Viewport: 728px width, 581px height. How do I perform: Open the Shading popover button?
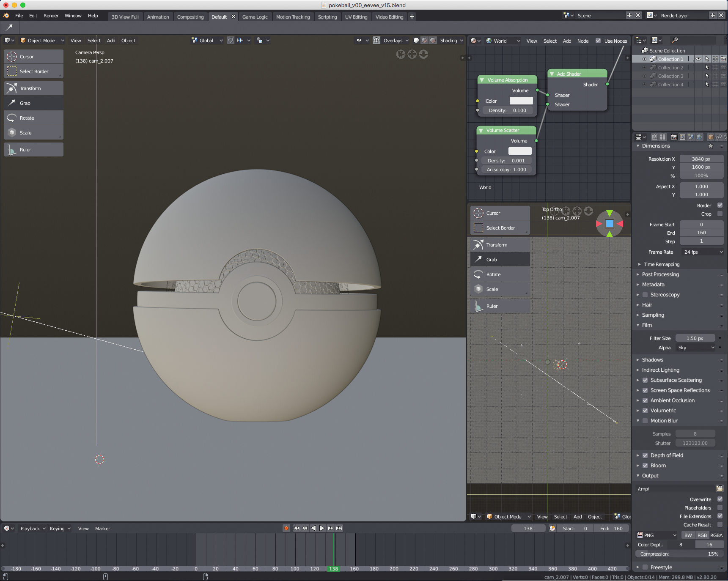click(x=452, y=41)
